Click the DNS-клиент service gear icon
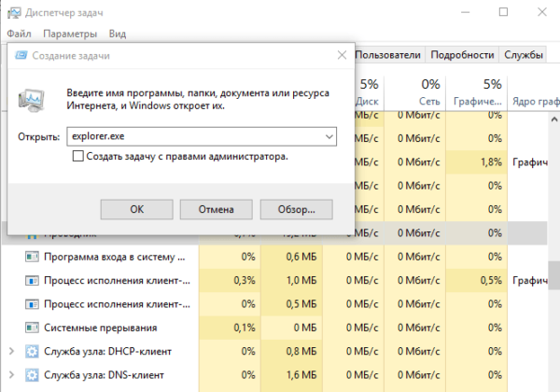Viewport: 560px width, 392px height. tap(32, 375)
